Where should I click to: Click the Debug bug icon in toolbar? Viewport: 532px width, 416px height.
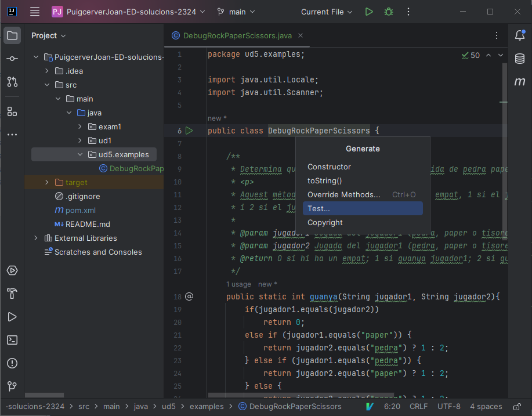(389, 12)
